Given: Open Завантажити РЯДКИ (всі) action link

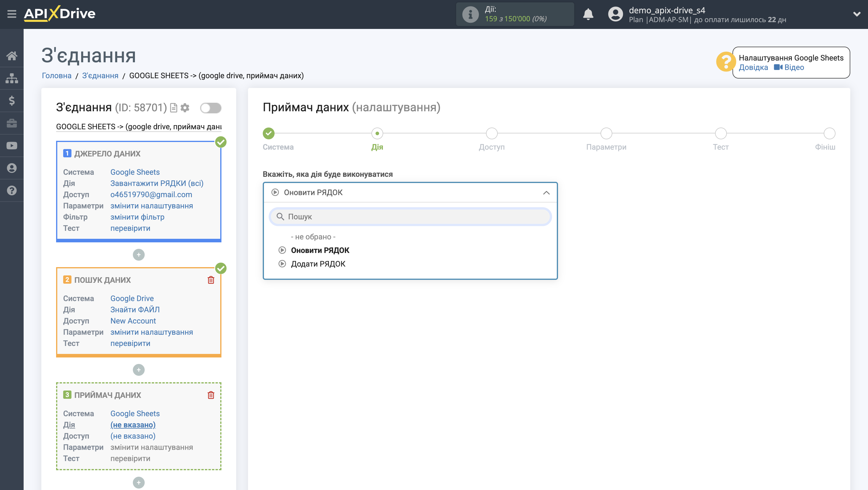Looking at the screenshot, I should tap(157, 183).
